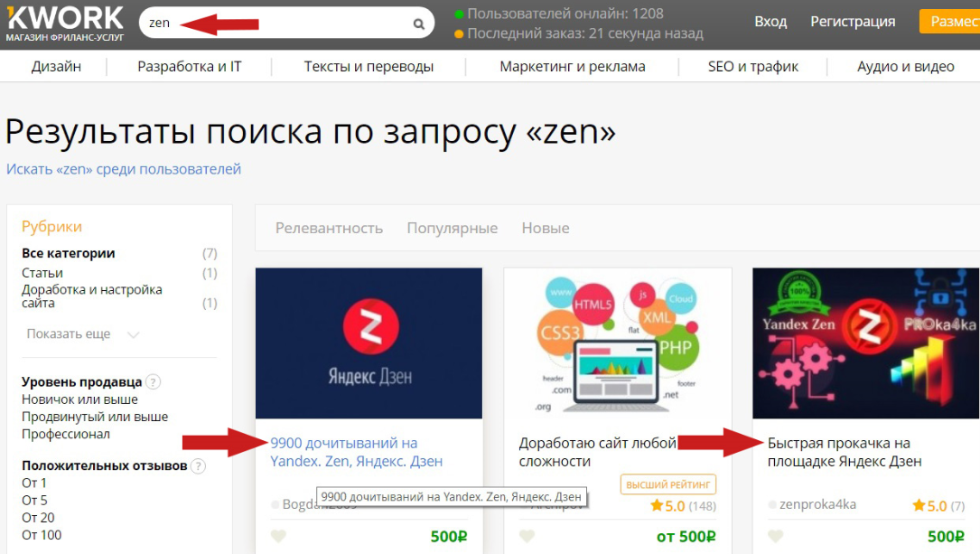Click Искать «zen» среди пользователей link

tap(124, 169)
